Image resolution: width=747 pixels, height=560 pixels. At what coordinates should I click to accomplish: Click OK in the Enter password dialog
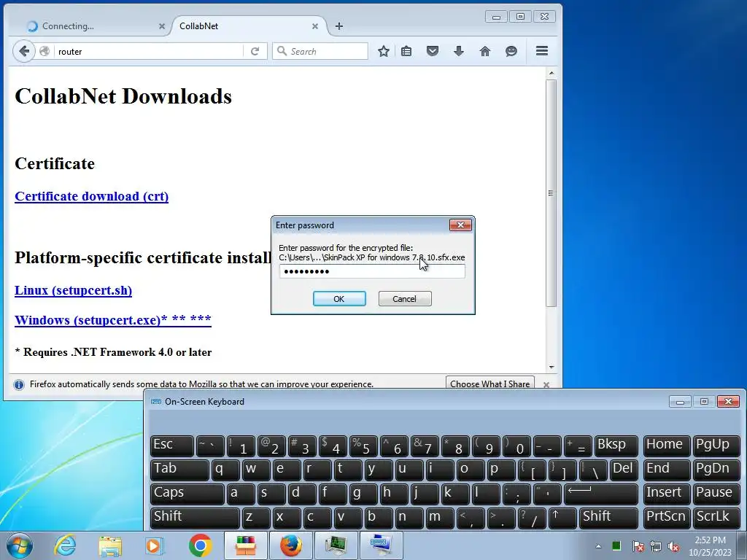click(339, 298)
